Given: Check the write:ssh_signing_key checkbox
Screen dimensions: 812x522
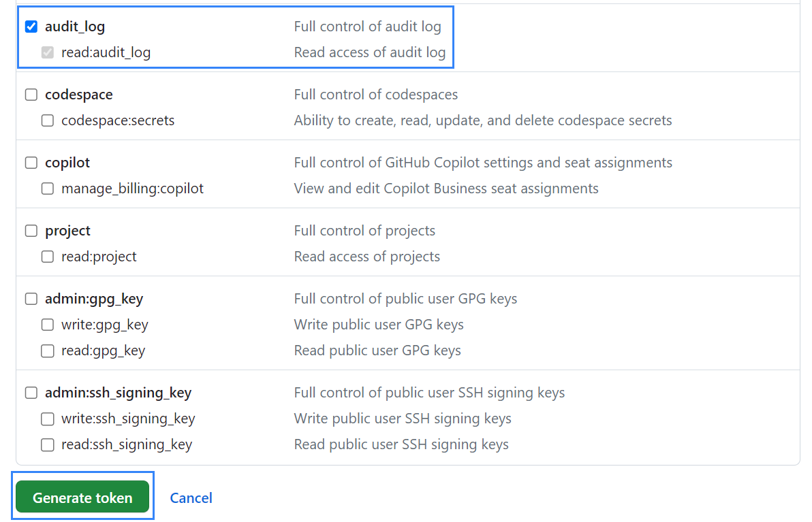Looking at the screenshot, I should point(48,419).
